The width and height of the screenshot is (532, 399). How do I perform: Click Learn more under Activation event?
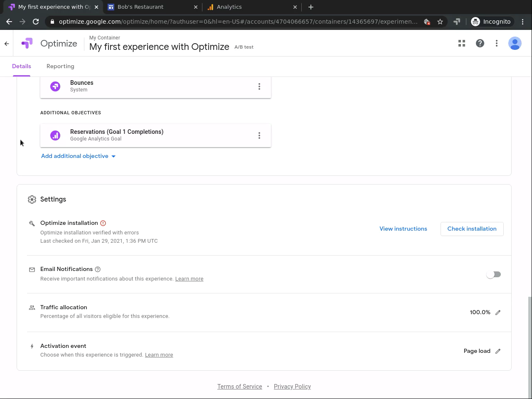159,355
